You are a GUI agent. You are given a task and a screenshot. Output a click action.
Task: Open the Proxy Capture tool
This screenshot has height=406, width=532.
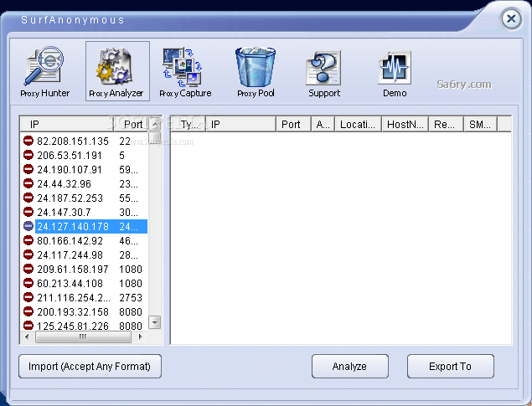pos(185,72)
